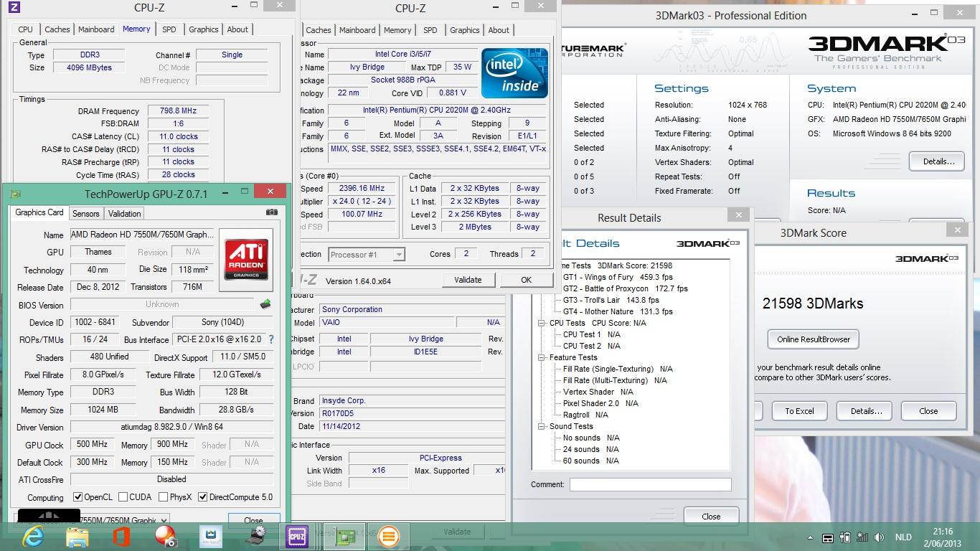Check the battery status tray icon
This screenshot has width=980, height=551.
pos(845,537)
